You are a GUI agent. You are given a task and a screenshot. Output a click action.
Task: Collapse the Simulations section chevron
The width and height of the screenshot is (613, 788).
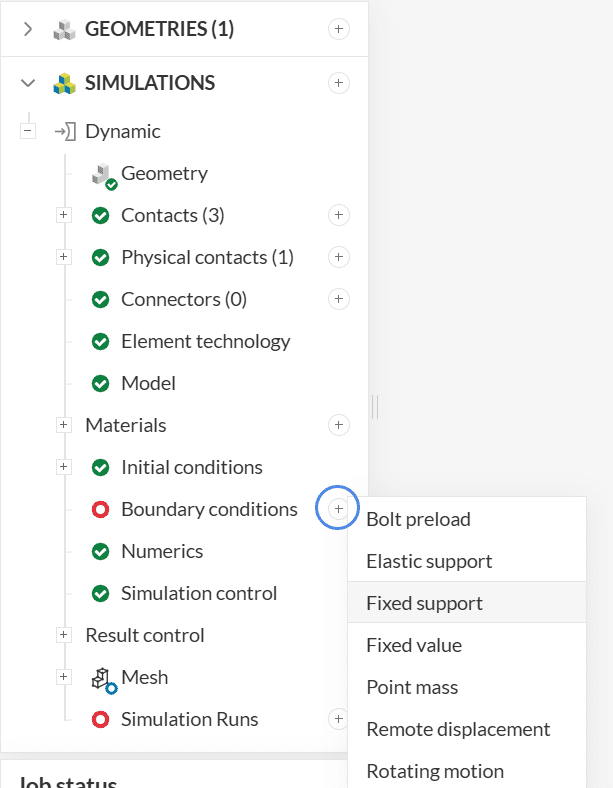[27, 83]
